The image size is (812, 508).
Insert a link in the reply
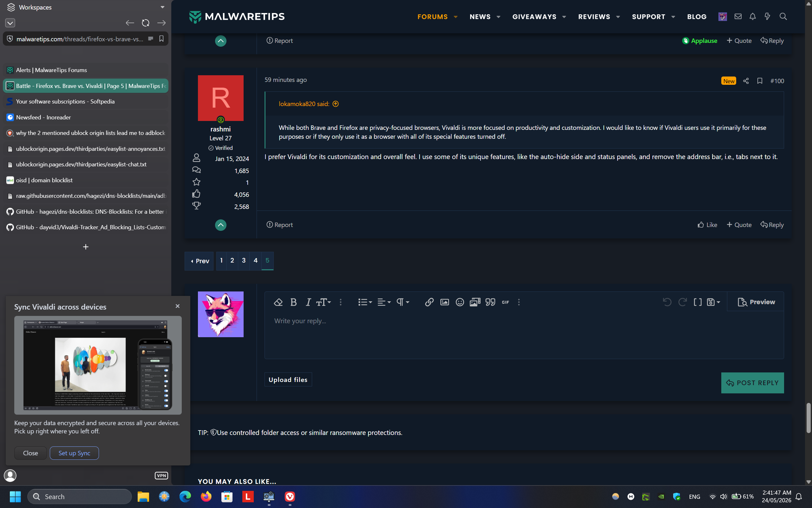[429, 302]
